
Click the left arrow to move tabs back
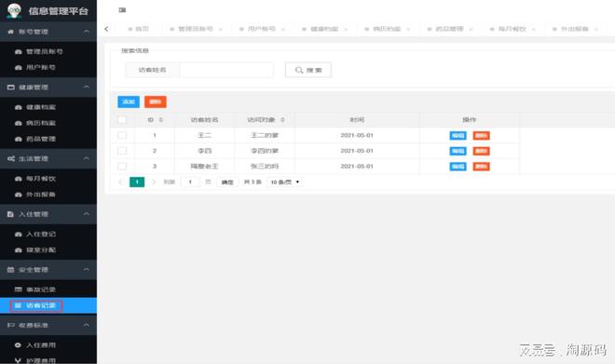[106, 29]
